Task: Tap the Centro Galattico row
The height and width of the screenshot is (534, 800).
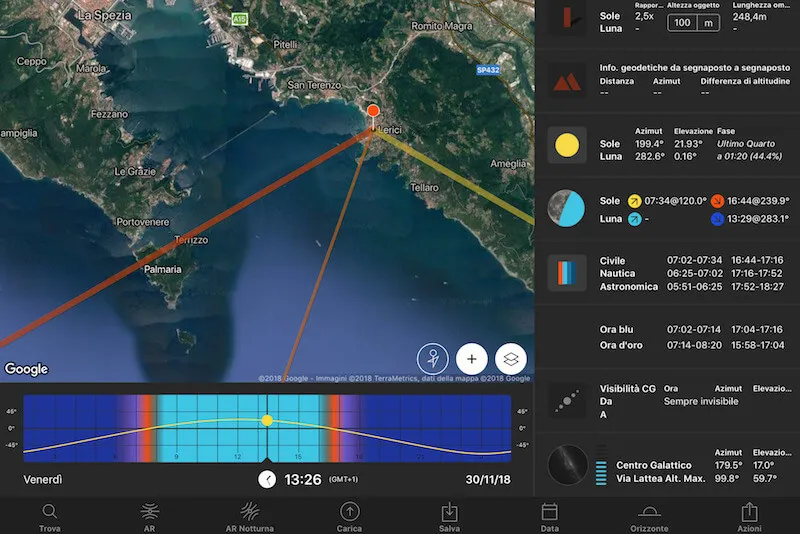Action: pyautogui.click(x=697, y=465)
